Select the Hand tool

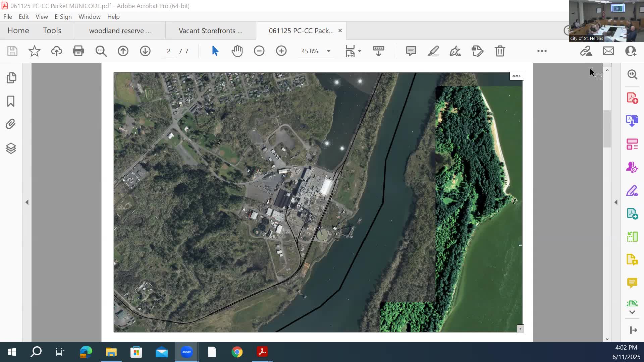point(237,51)
